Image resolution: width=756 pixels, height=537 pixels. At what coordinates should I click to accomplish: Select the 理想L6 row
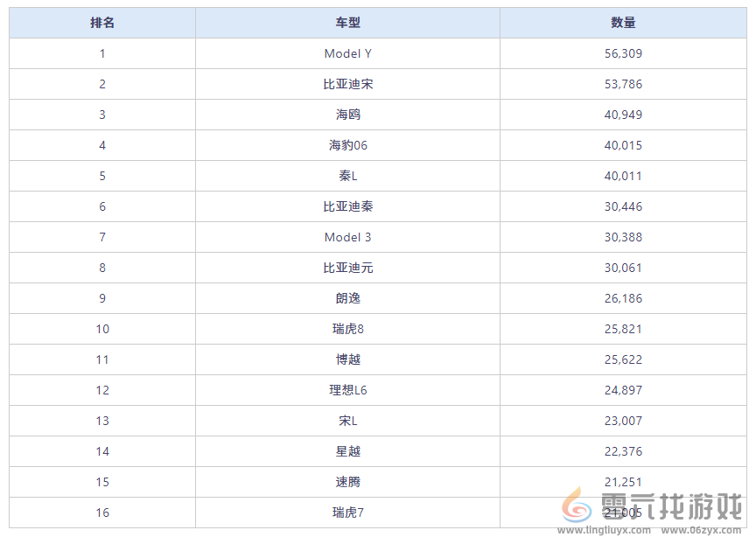click(x=348, y=390)
